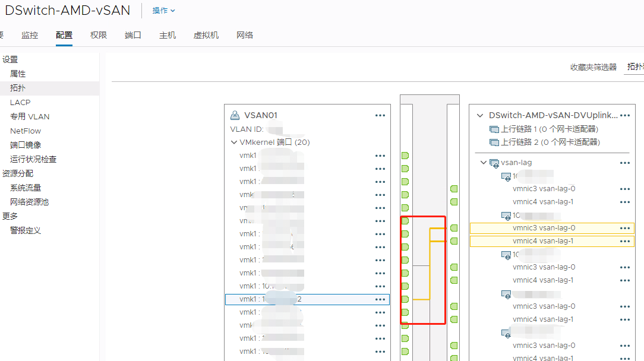The width and height of the screenshot is (644, 361).
Task: Click the 上行链路 1 uplink icon
Action: (x=495, y=129)
